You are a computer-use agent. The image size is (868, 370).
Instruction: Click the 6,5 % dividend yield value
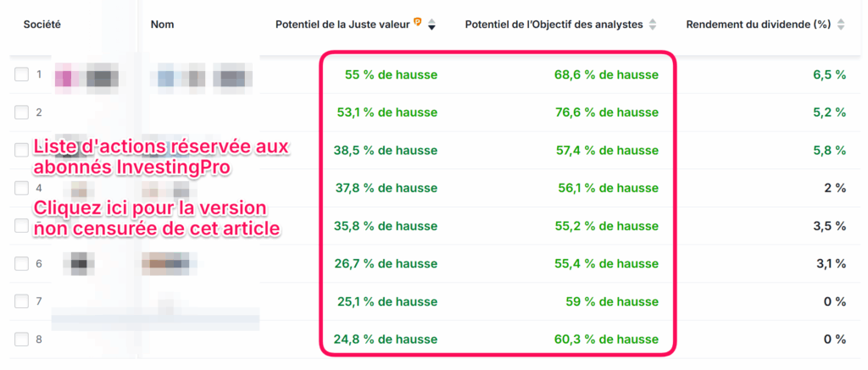[829, 75]
